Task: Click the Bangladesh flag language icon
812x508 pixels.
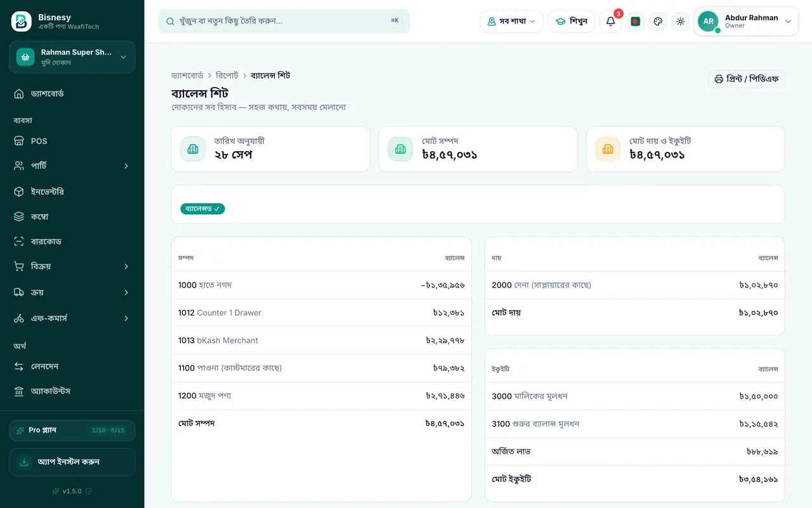Action: [636, 22]
